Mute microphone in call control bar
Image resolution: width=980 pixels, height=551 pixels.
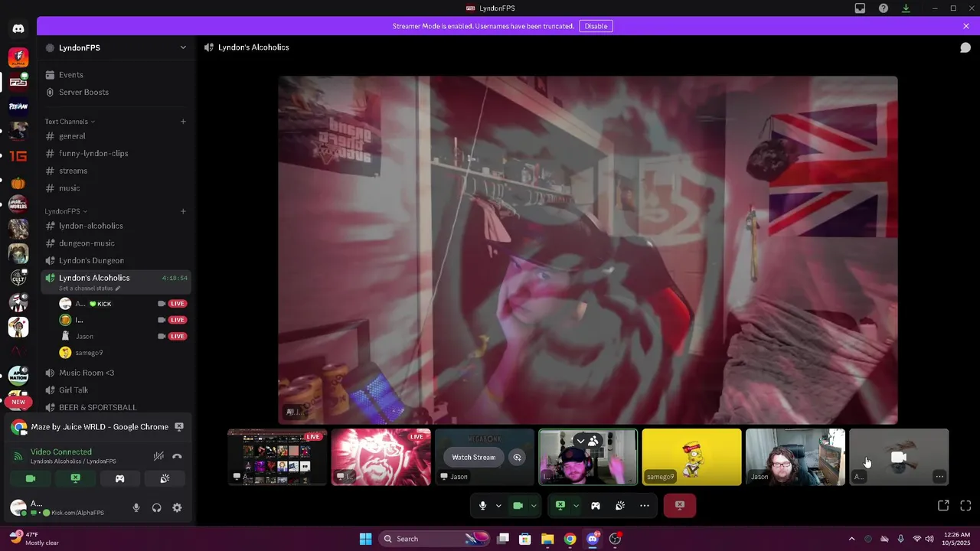[x=482, y=505]
